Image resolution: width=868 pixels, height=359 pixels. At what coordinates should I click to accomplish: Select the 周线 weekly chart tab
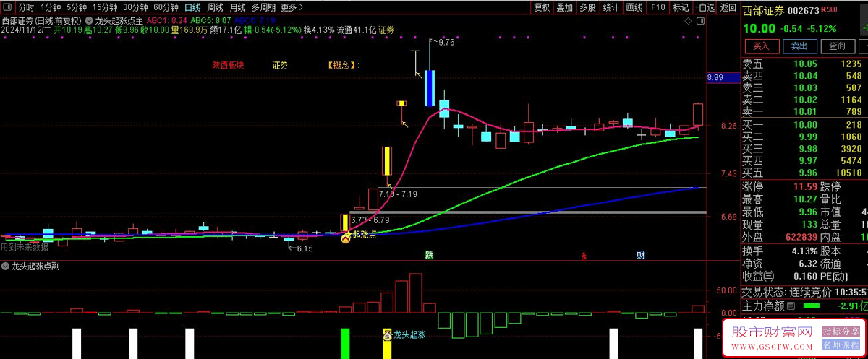[x=215, y=7]
